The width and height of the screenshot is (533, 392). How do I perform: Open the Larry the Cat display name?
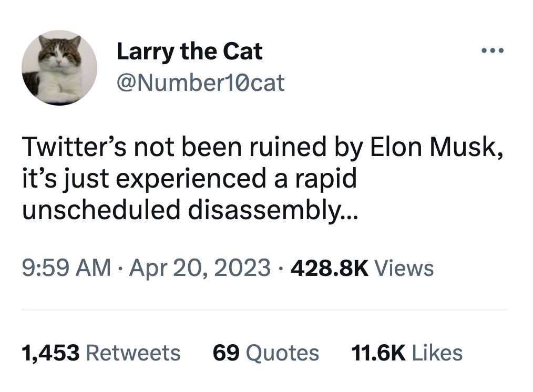[189, 51]
